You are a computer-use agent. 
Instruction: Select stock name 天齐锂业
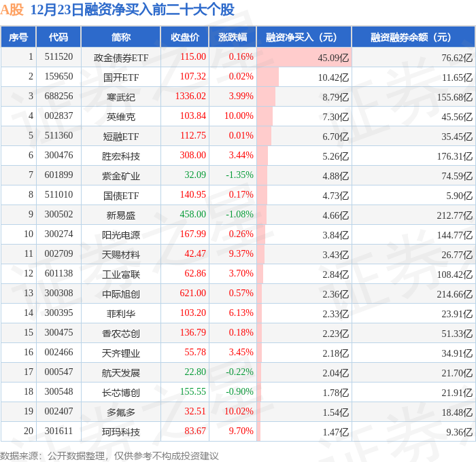coord(121,353)
